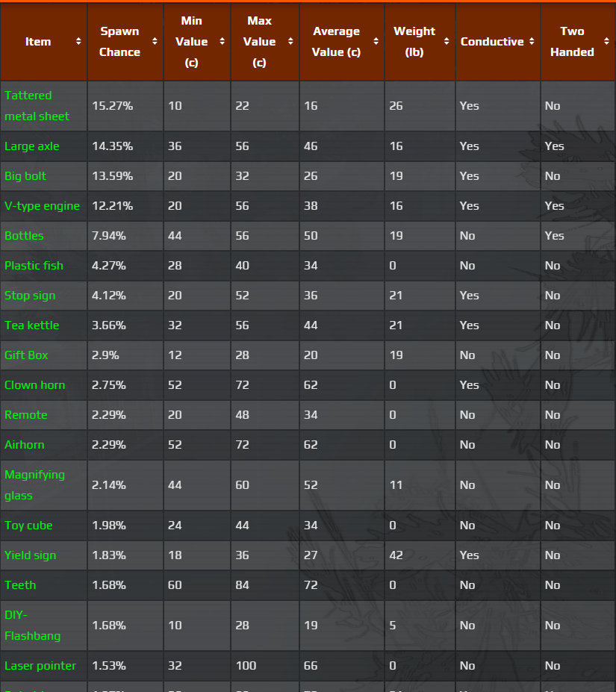The width and height of the screenshot is (616, 692).
Task: Click sort arrows in Average Value header
Action: [x=376, y=42]
